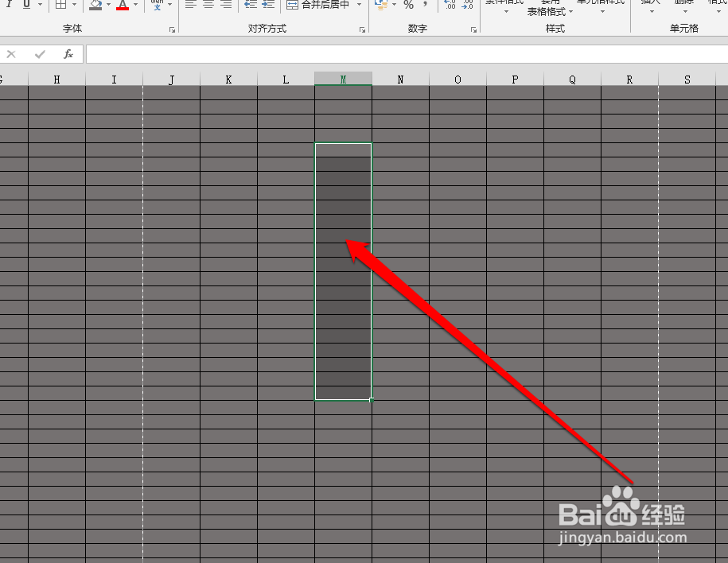Cancel formula bar entry (X)

11,54
